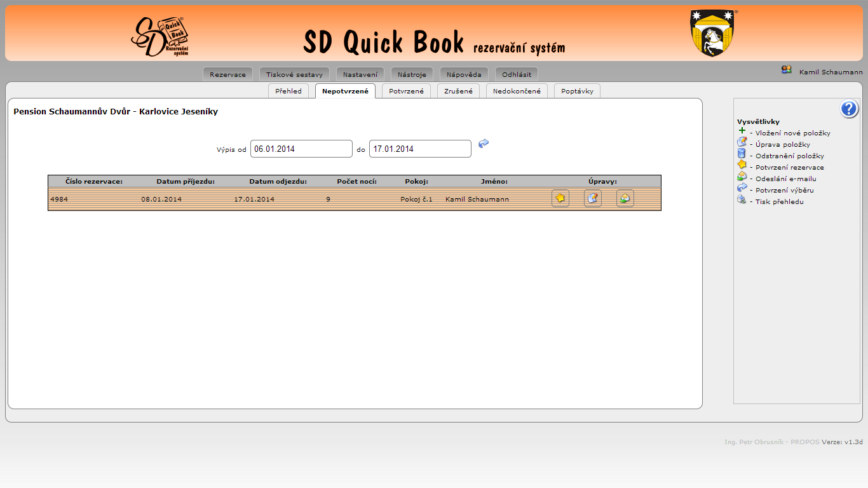Click the Datum odjezdu column header
This screenshot has width=868, height=488.
[x=278, y=181]
